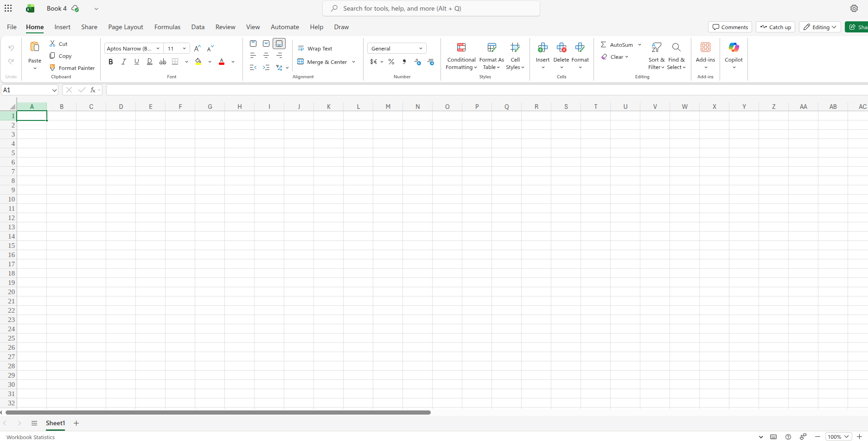Toggle Wrap Text
Image resolution: width=868 pixels, height=441 pixels.
click(x=315, y=49)
